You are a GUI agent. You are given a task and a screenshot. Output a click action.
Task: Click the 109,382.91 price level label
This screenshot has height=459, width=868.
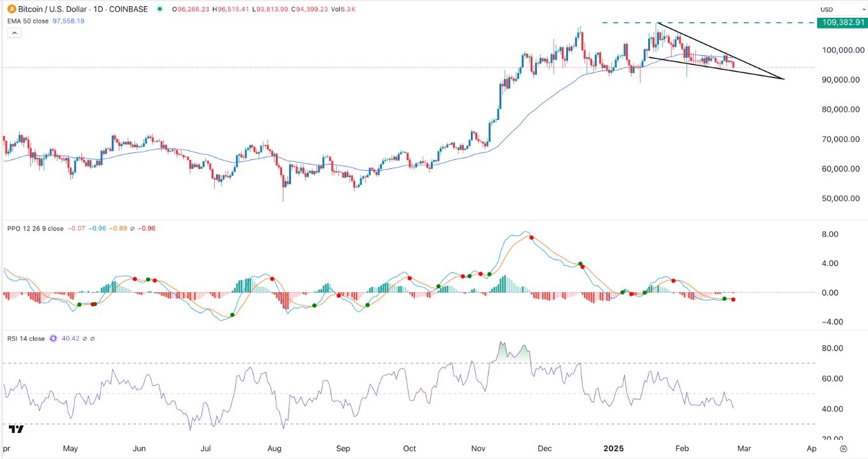click(841, 22)
